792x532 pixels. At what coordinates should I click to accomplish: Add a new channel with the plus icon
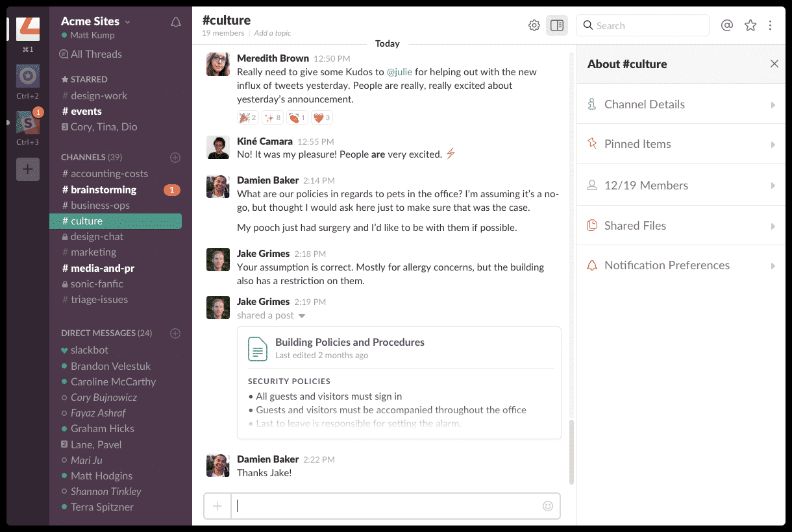click(x=175, y=157)
